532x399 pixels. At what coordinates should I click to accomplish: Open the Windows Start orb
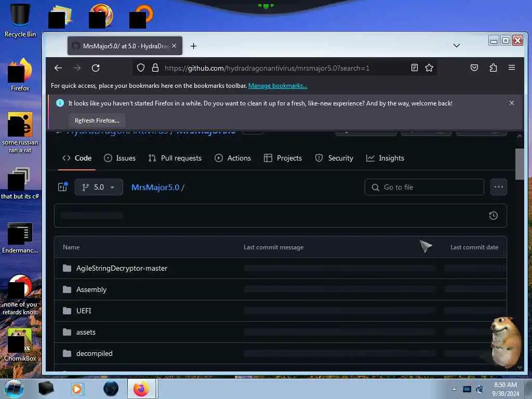pos(14,389)
